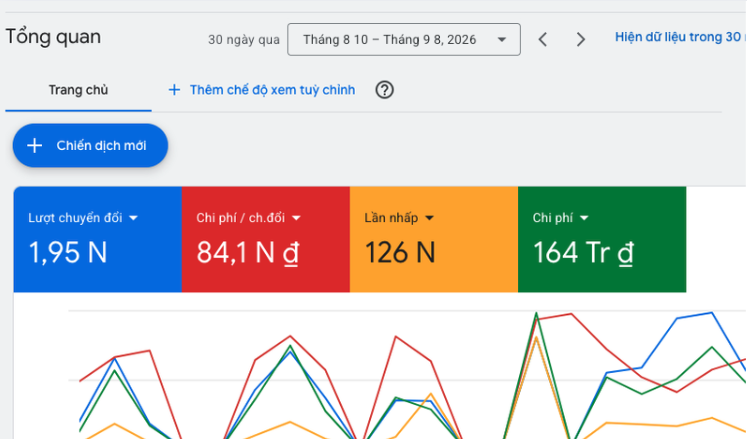
Task: Select the 126 N value on the orange card
Action: (400, 252)
